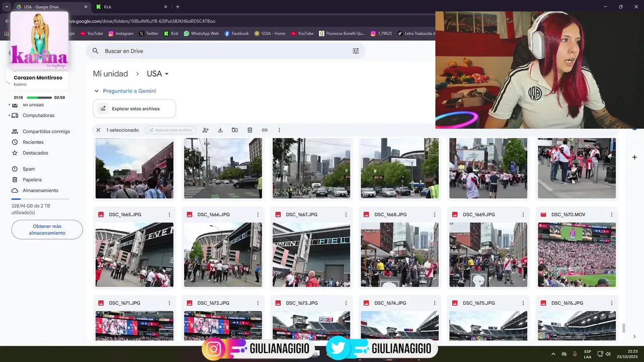Open options menu for DSC_1673.JPG
The image size is (644, 362).
tap(346, 303)
